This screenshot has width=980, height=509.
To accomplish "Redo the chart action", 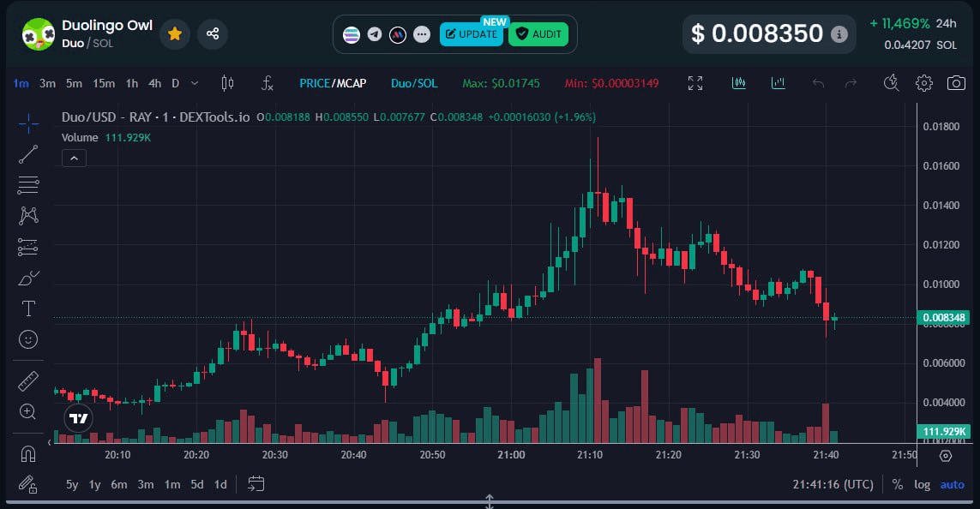I will (x=851, y=83).
